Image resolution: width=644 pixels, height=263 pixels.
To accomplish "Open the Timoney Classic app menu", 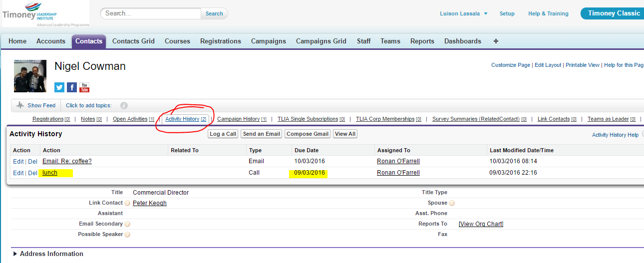I will coord(614,13).
